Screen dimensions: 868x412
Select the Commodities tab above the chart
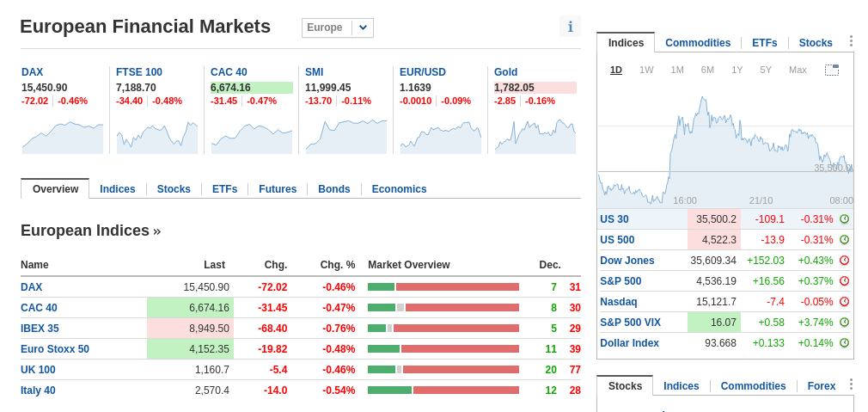tap(698, 43)
